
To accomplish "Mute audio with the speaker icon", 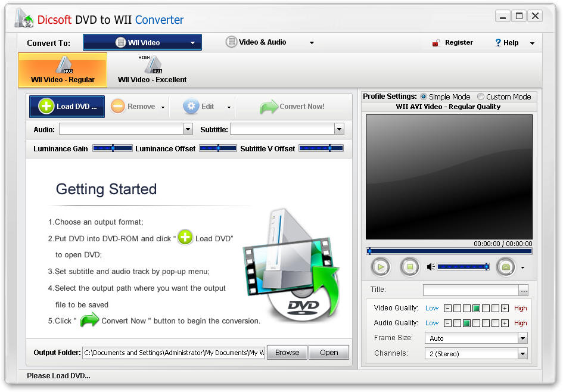I will click(431, 267).
